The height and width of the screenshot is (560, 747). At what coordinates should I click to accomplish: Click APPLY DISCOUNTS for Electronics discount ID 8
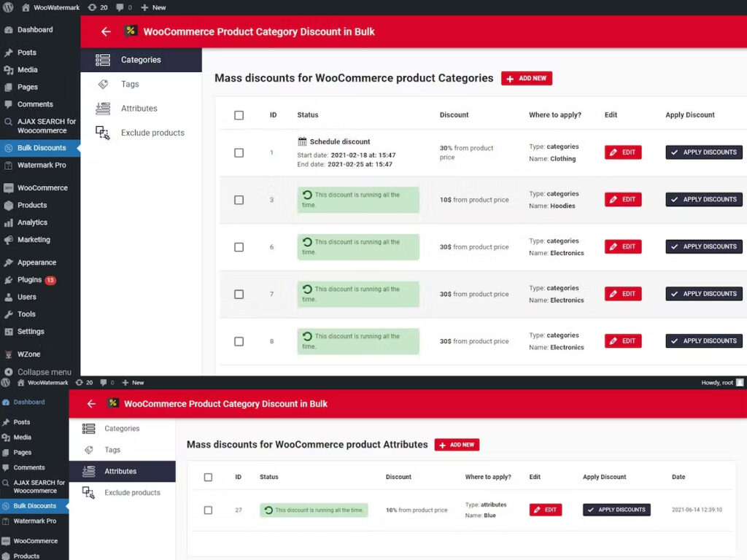click(x=704, y=341)
